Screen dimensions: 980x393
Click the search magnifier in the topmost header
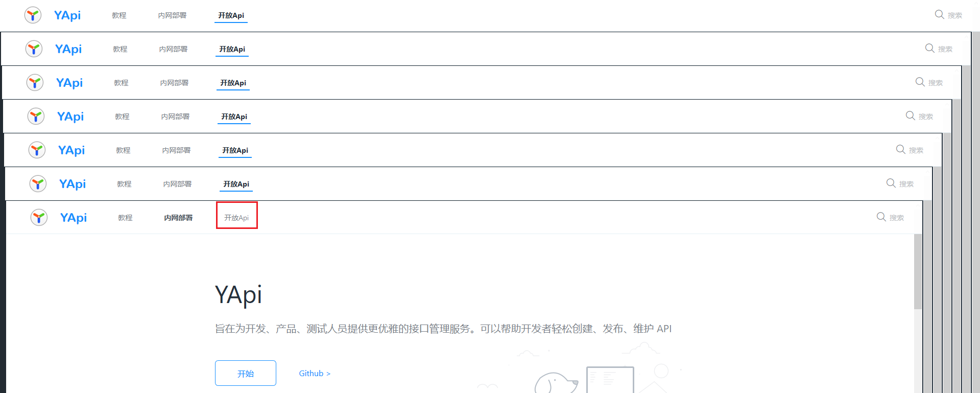click(x=940, y=14)
